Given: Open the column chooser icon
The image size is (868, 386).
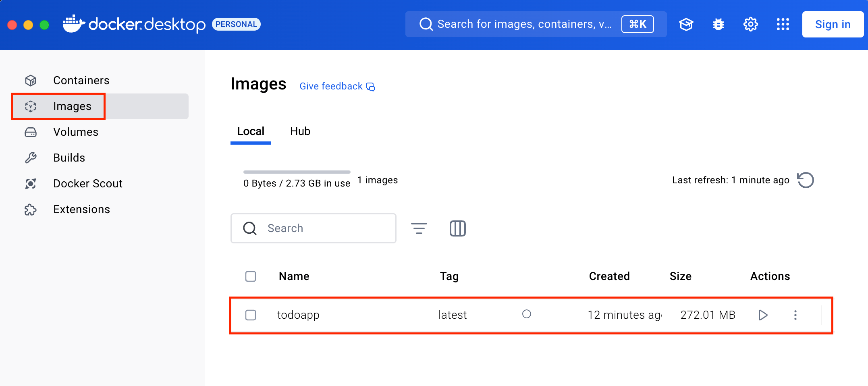Looking at the screenshot, I should tap(458, 228).
